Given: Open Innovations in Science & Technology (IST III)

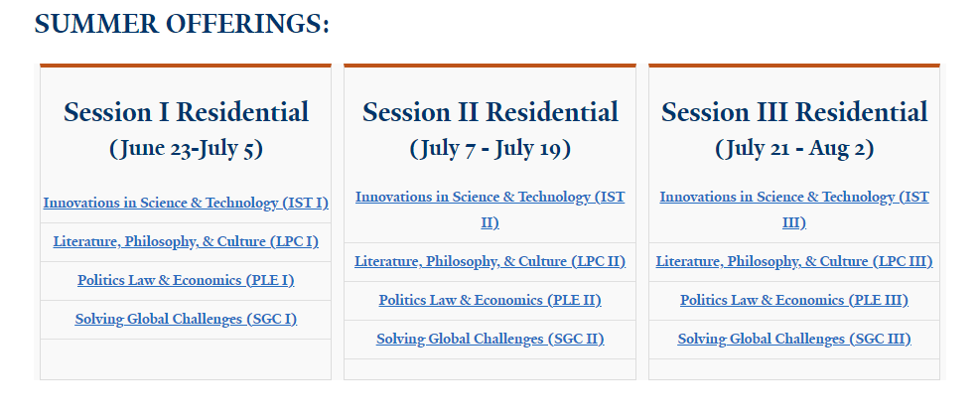Looking at the screenshot, I should [794, 210].
